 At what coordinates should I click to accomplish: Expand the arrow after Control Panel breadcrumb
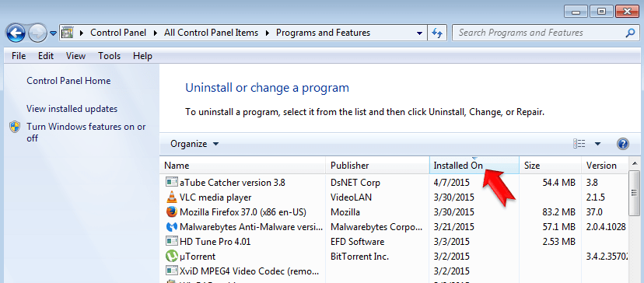[x=155, y=33]
